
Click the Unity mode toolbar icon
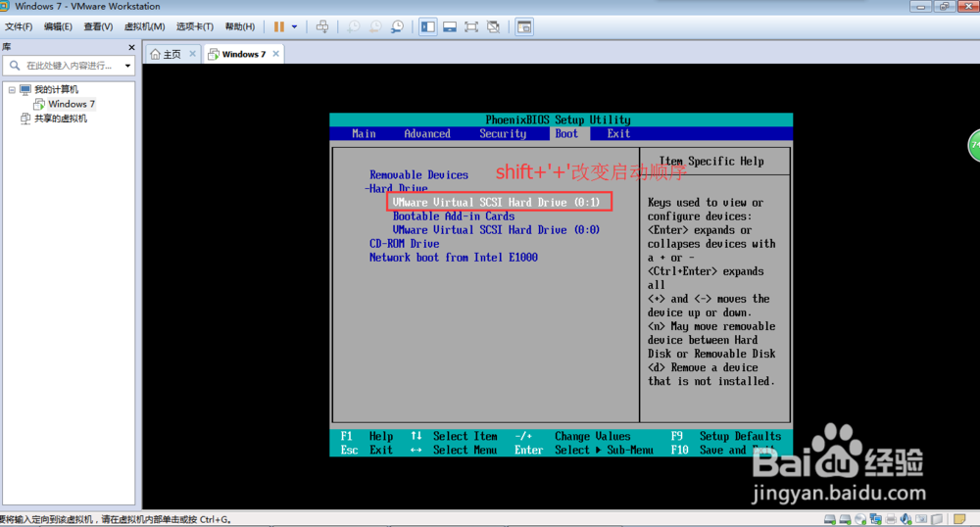pyautogui.click(x=493, y=26)
